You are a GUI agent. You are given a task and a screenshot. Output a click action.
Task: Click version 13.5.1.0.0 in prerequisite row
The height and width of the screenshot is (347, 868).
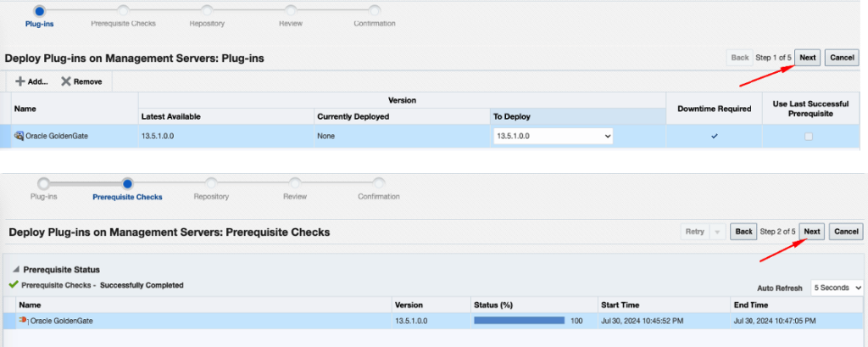[x=411, y=321]
